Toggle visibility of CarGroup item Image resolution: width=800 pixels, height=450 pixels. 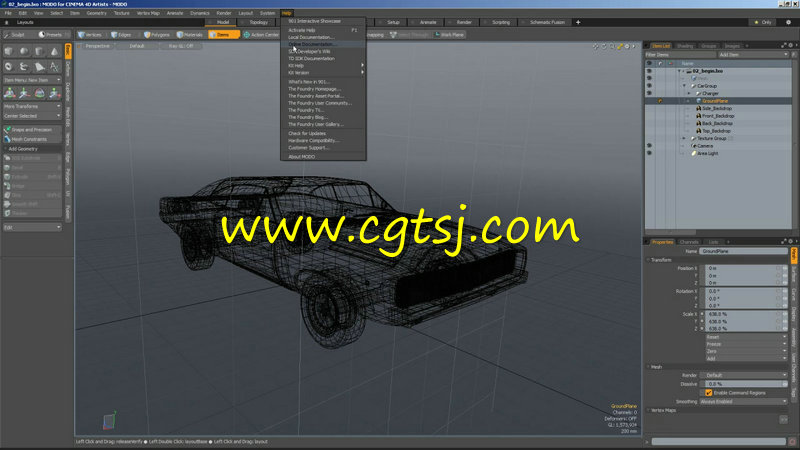pos(649,86)
